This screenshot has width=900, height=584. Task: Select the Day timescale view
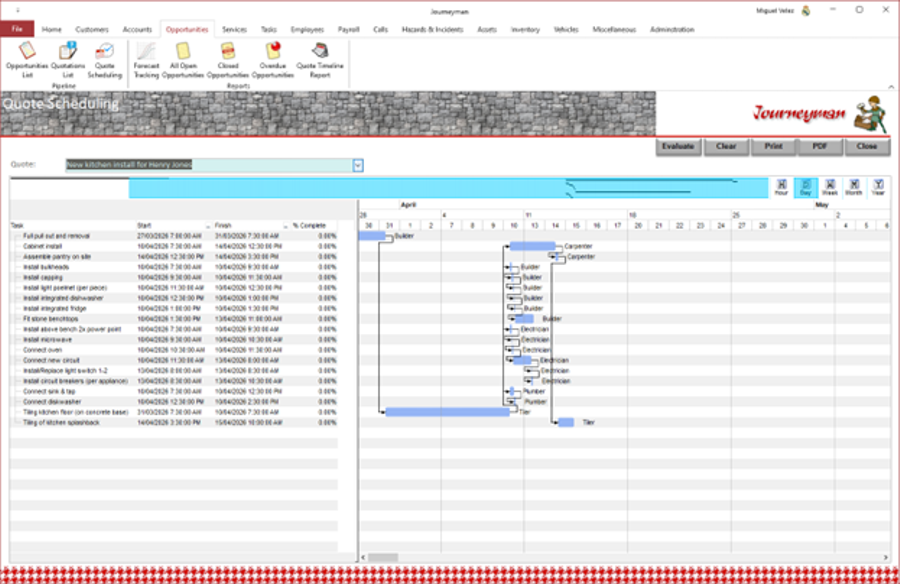[x=805, y=187]
